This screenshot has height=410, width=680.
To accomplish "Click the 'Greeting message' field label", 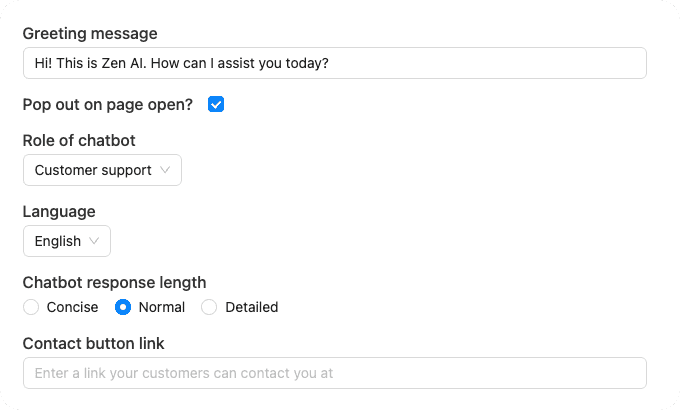I will [x=90, y=34].
